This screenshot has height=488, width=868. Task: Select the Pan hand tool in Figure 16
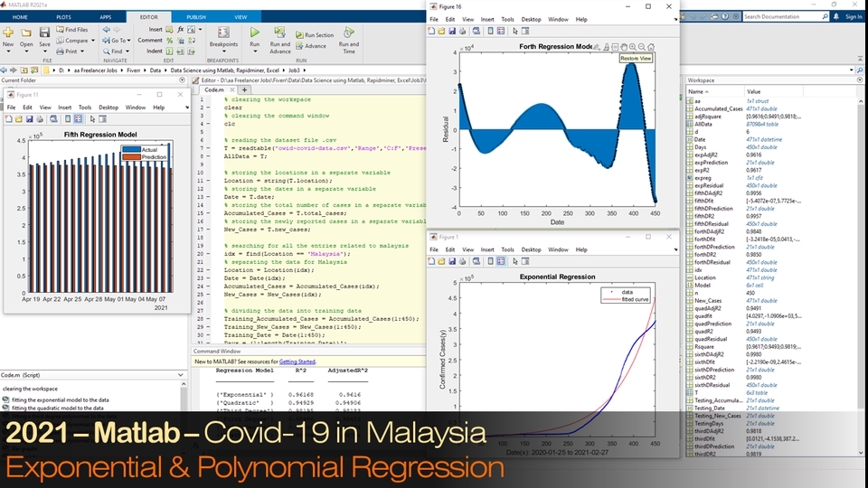pos(623,47)
